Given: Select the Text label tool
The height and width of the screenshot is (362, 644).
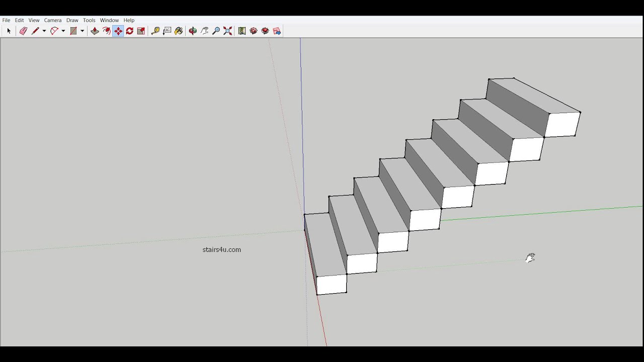Looking at the screenshot, I should pyautogui.click(x=167, y=31).
